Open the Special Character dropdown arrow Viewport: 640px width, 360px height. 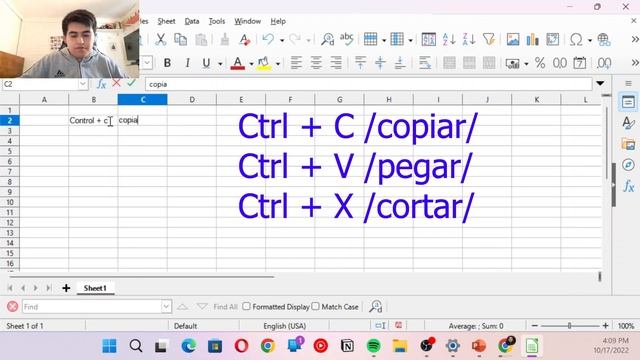coord(590,40)
